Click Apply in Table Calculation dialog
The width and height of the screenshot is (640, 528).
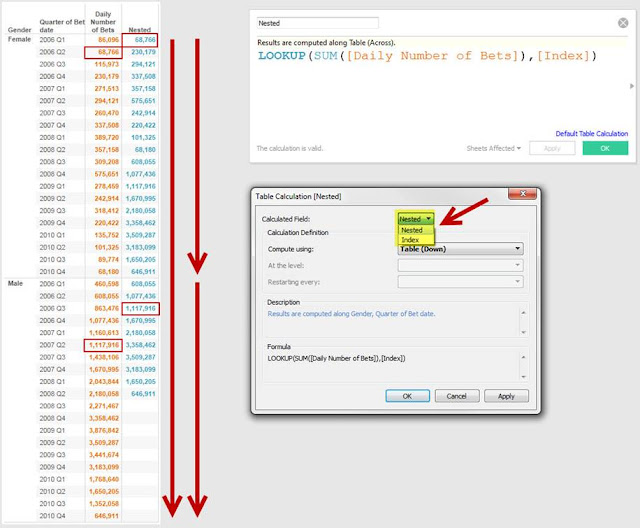(506, 396)
